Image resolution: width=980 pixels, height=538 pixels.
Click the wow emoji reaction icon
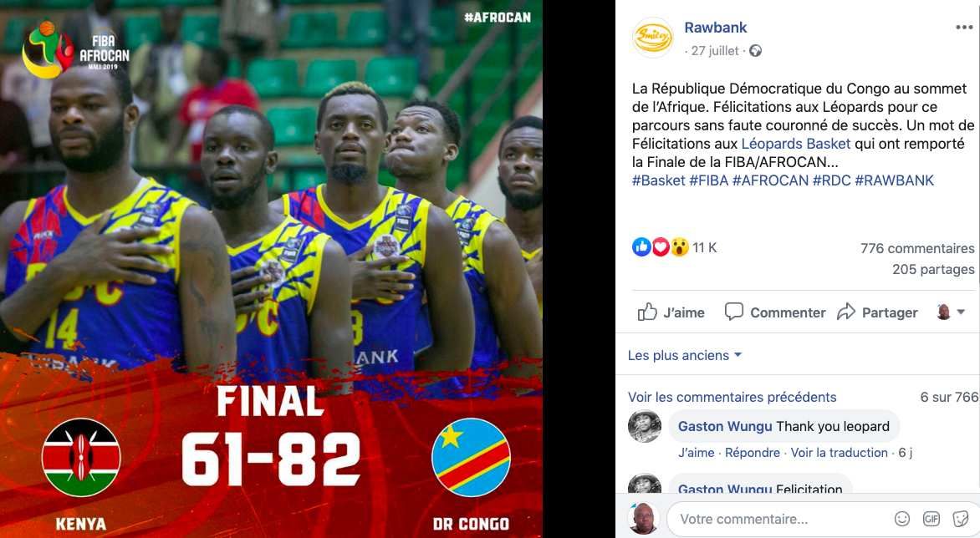click(679, 247)
